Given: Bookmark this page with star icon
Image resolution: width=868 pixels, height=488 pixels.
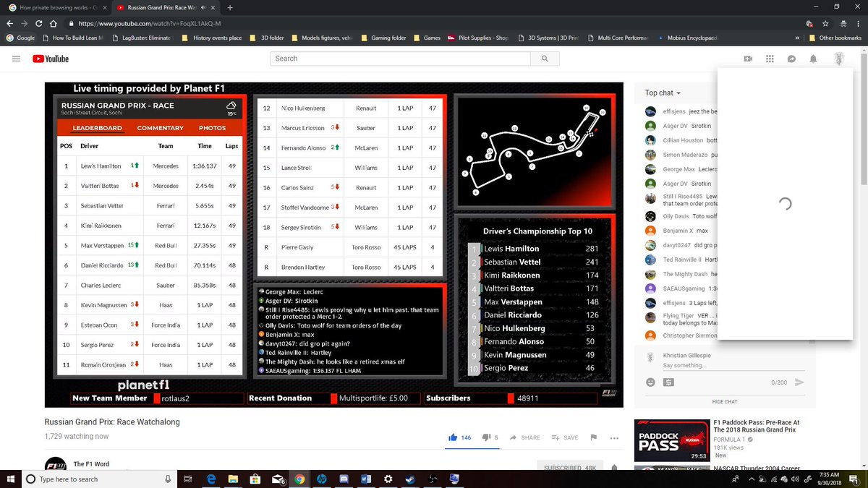Looking at the screenshot, I should (825, 23).
